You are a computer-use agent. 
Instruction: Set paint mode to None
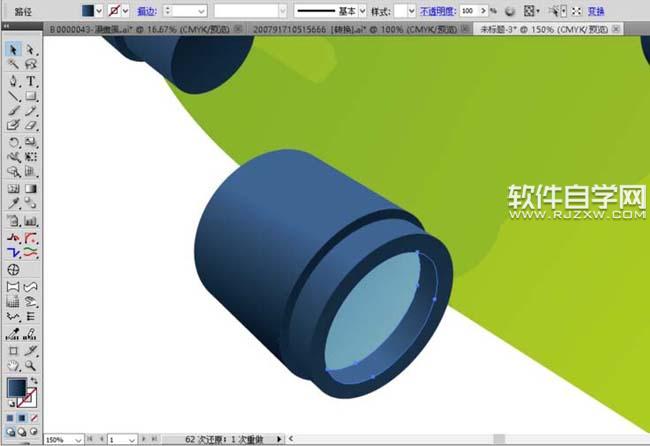(34, 418)
